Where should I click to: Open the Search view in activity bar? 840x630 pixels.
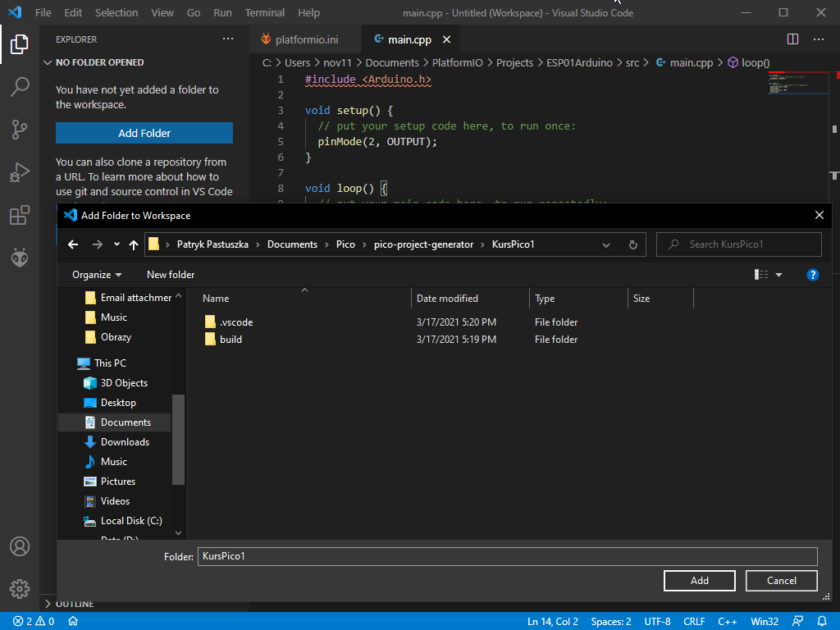tap(20, 86)
